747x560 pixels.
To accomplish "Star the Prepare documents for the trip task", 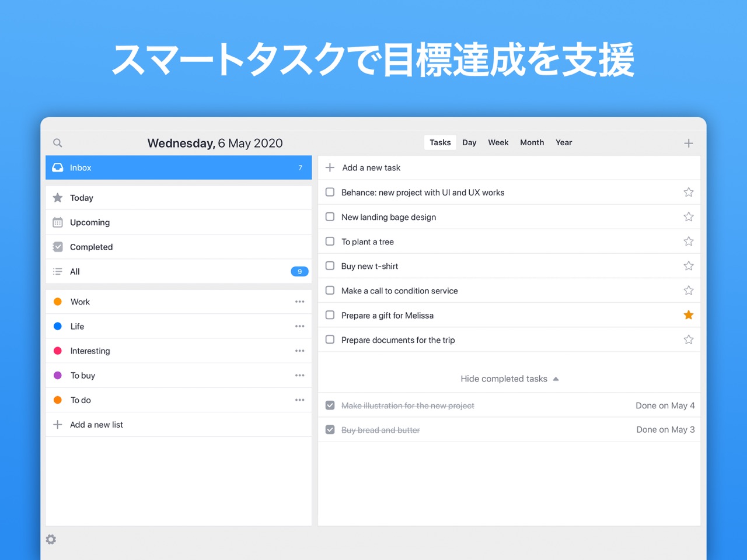I will [x=689, y=339].
